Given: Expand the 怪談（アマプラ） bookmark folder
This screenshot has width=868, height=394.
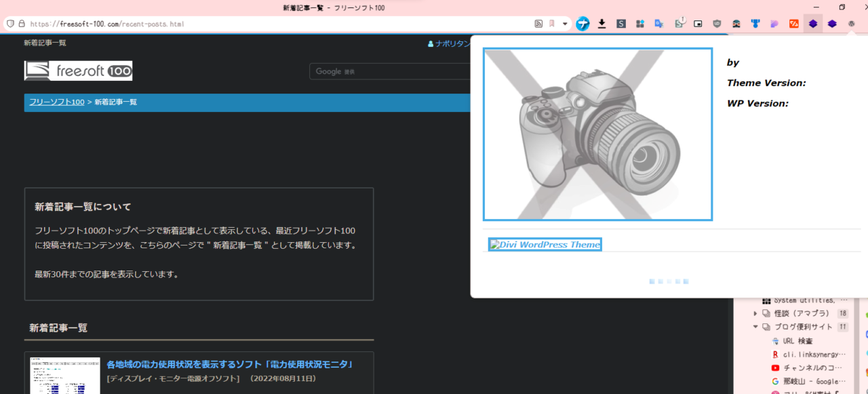Looking at the screenshot, I should [755, 313].
